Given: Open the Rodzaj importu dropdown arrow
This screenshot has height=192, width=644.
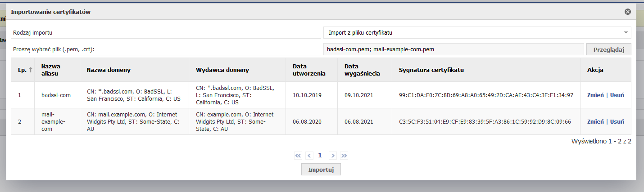Looking at the screenshot, I should point(626,33).
